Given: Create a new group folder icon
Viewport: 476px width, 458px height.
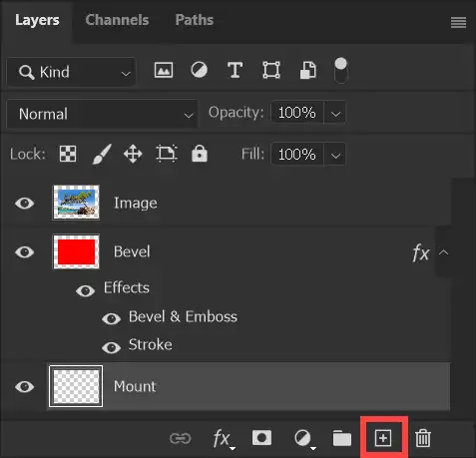Looking at the screenshot, I should (342, 438).
